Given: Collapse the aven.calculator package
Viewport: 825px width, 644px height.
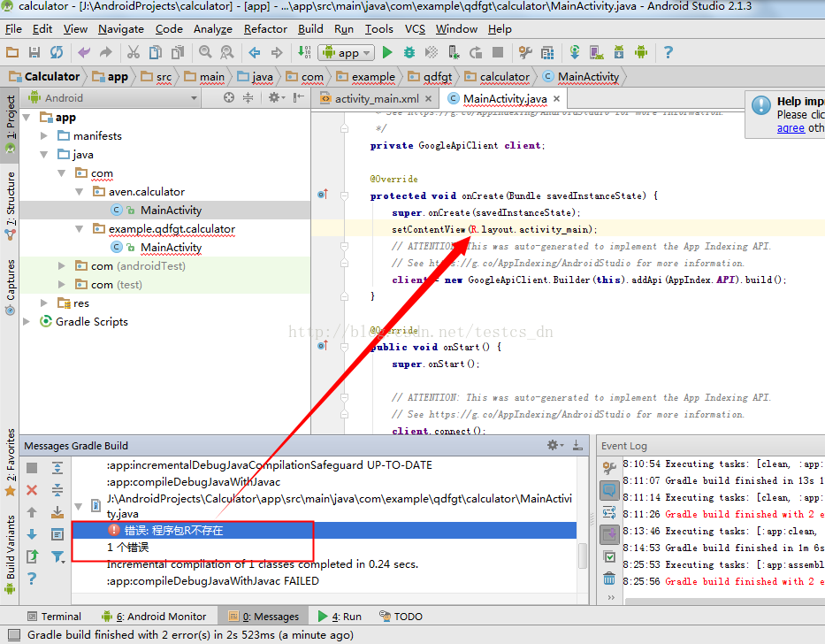Looking at the screenshot, I should tap(80, 192).
